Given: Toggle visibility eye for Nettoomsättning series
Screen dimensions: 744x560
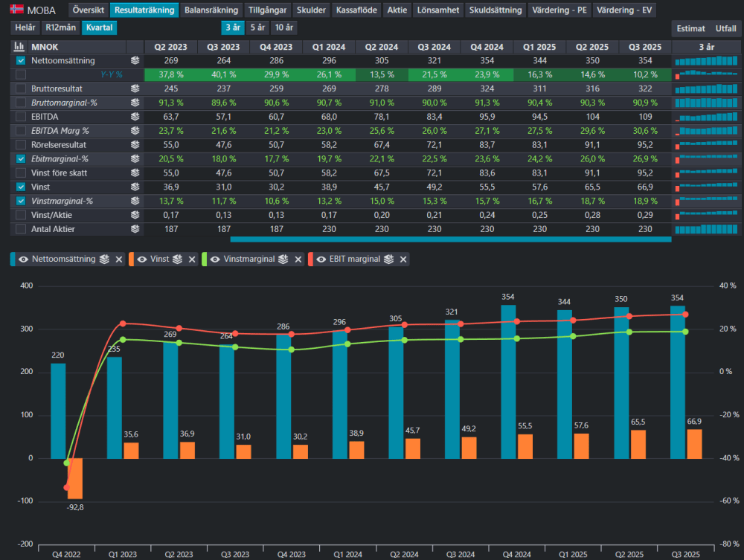Looking at the screenshot, I should [23, 260].
